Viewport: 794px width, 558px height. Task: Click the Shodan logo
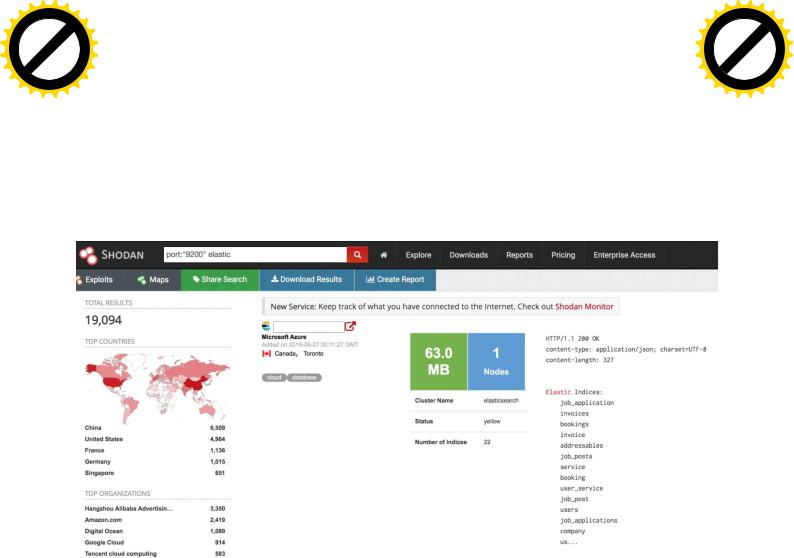pyautogui.click(x=112, y=255)
